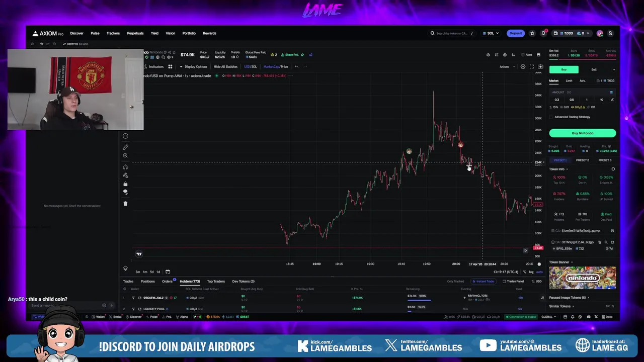
Task: Toggle auto scale on chart
Action: [539, 272]
